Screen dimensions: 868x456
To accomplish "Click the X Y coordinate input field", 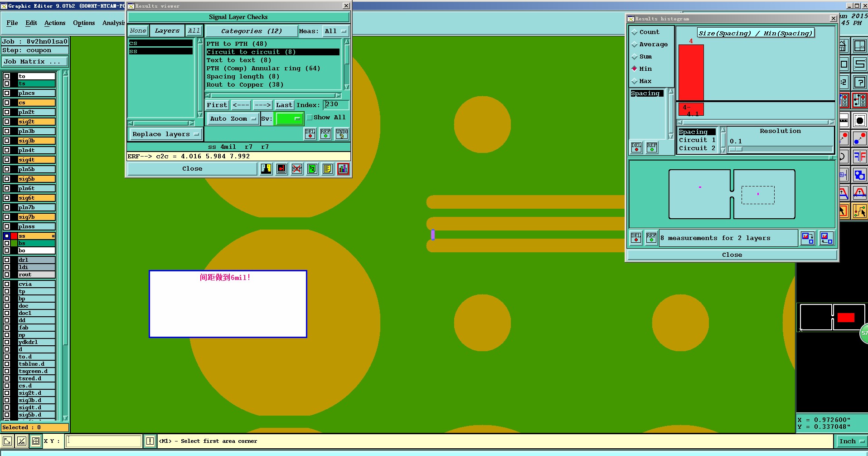I will 104,441.
